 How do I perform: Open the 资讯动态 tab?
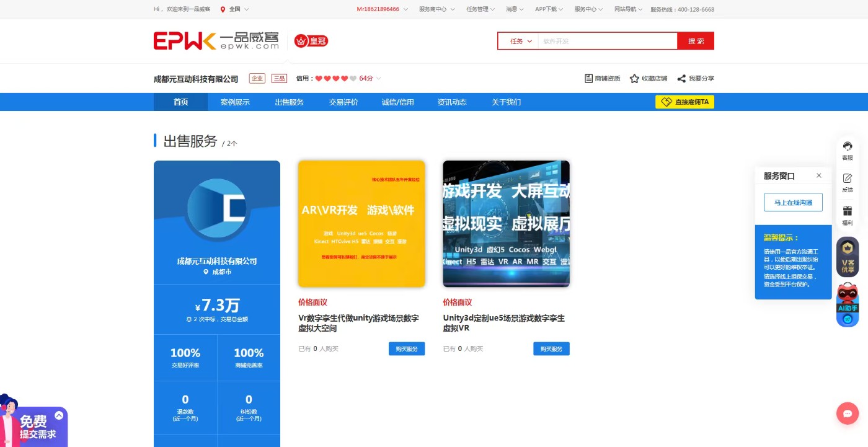(x=452, y=102)
